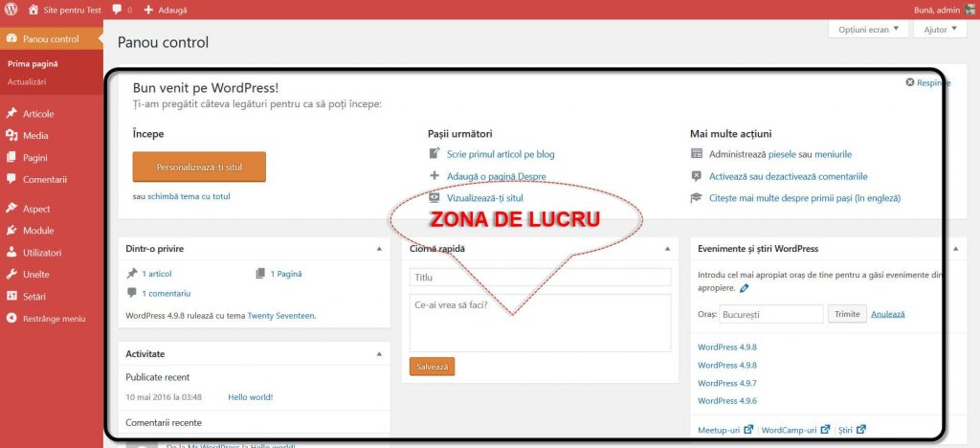Open the Ajutor help dropdown
This screenshot has height=448, width=980.
(x=940, y=29)
